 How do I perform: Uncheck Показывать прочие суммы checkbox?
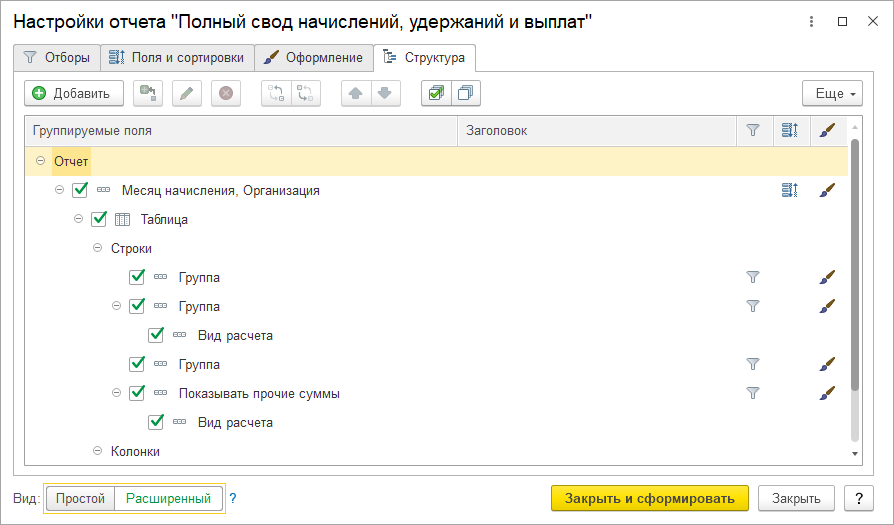(137, 393)
